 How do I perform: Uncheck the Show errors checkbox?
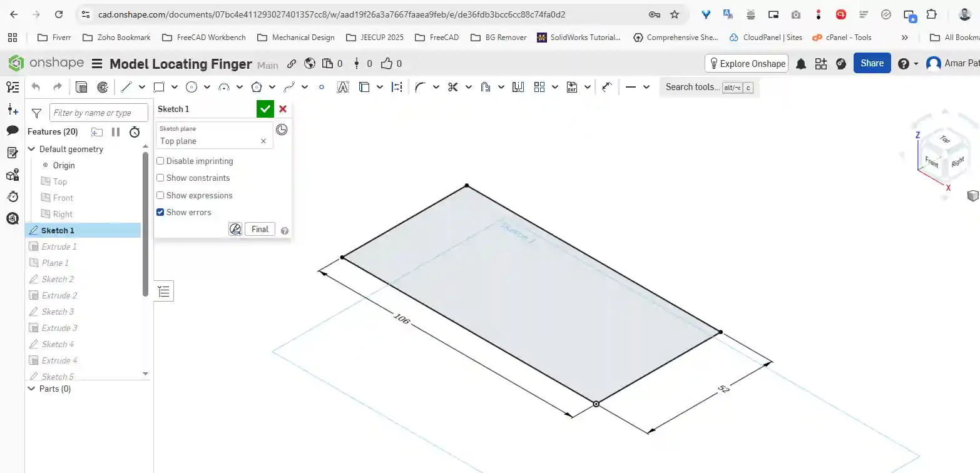(x=161, y=212)
